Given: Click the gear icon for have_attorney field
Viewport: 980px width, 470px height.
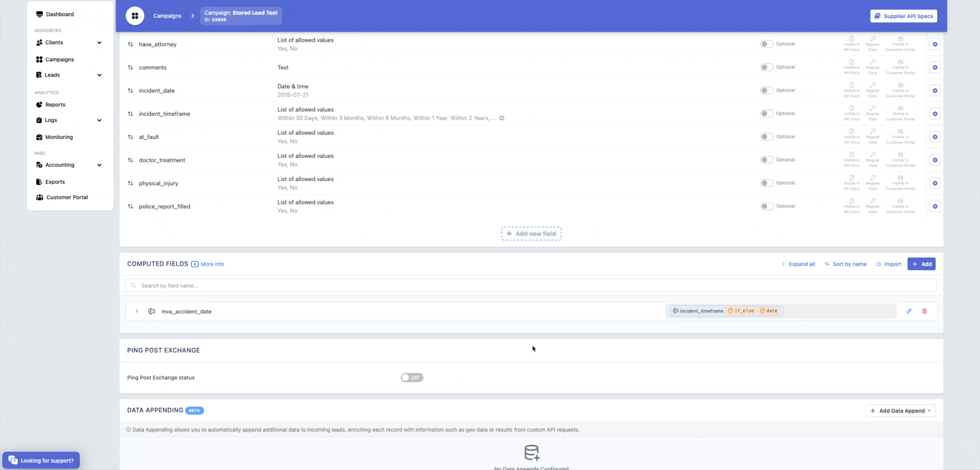Looking at the screenshot, I should point(935,44).
